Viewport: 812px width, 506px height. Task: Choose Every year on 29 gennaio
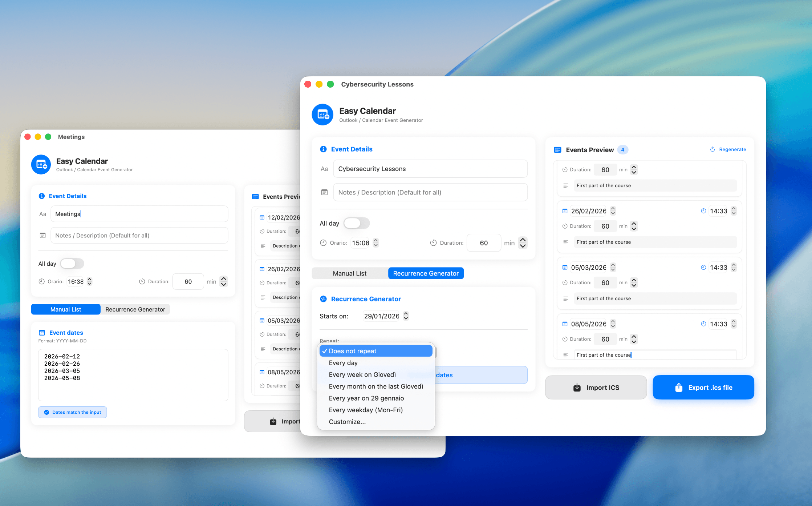376,398
